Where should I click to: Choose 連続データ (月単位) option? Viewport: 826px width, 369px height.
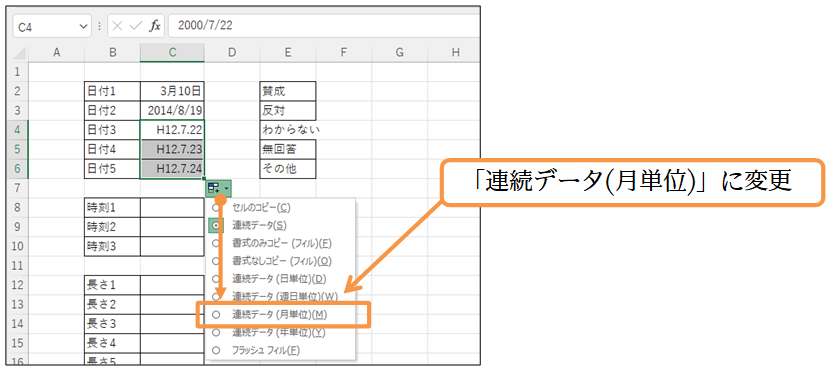(279, 315)
